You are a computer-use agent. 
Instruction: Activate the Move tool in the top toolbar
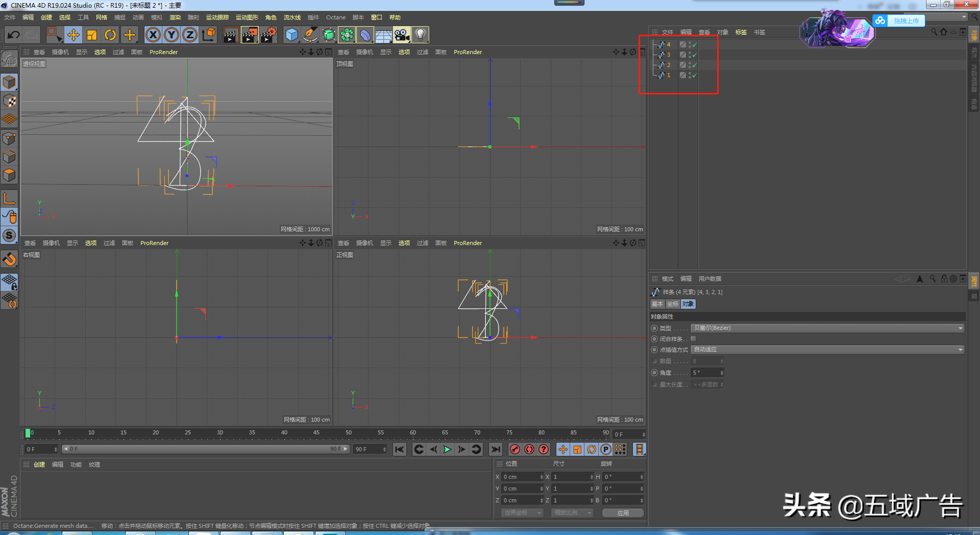(73, 35)
